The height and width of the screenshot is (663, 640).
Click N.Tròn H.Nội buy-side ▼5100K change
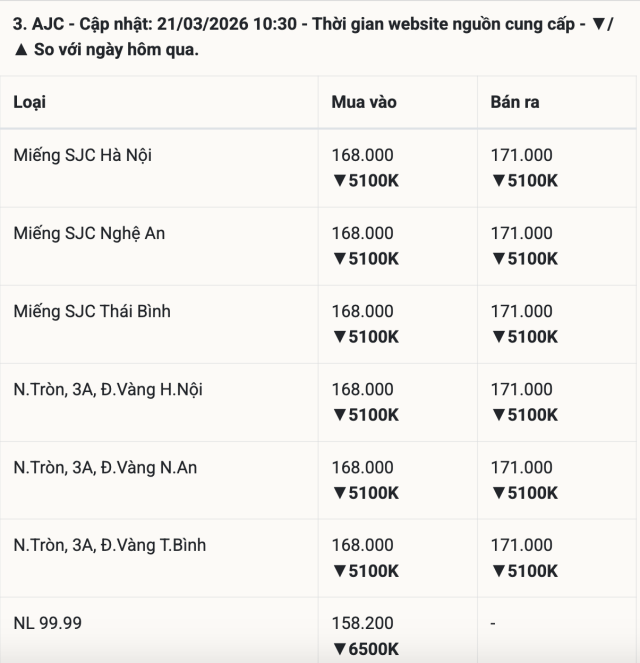[x=366, y=415]
